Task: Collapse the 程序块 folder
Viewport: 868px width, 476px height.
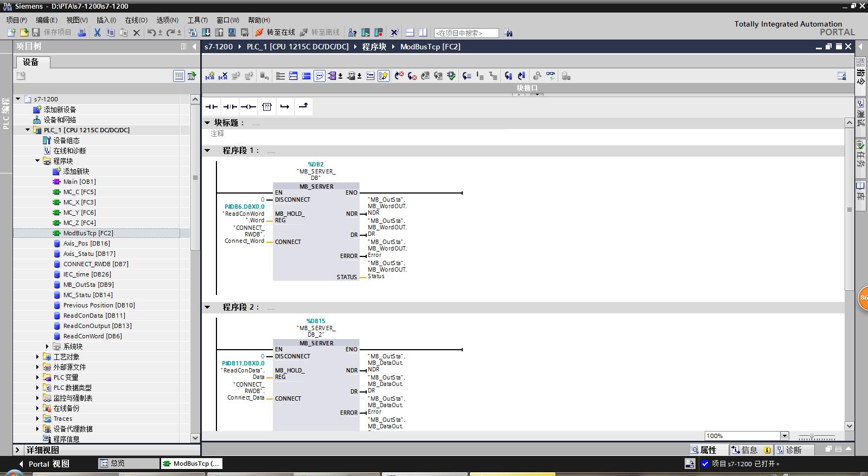Action: 37,161
